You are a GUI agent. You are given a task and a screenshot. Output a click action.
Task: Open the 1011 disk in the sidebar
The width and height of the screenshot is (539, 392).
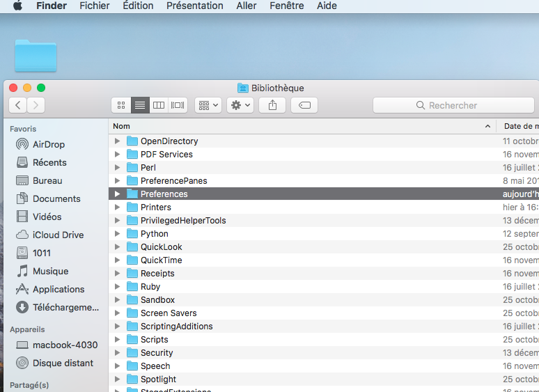[x=33, y=253]
